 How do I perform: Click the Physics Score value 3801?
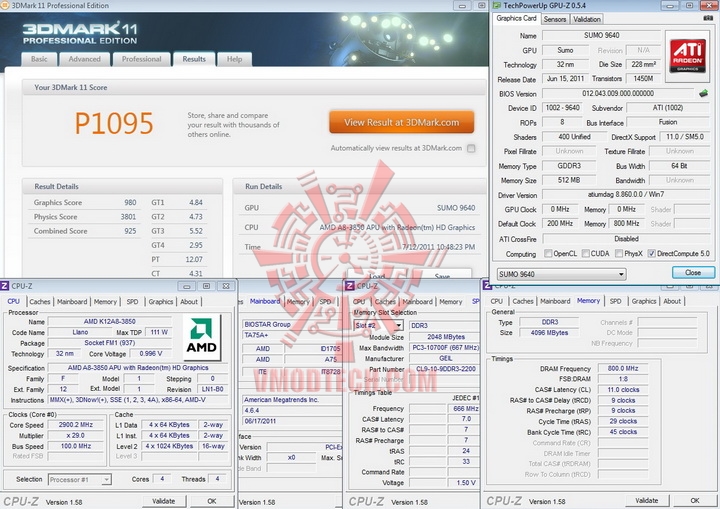(x=128, y=217)
